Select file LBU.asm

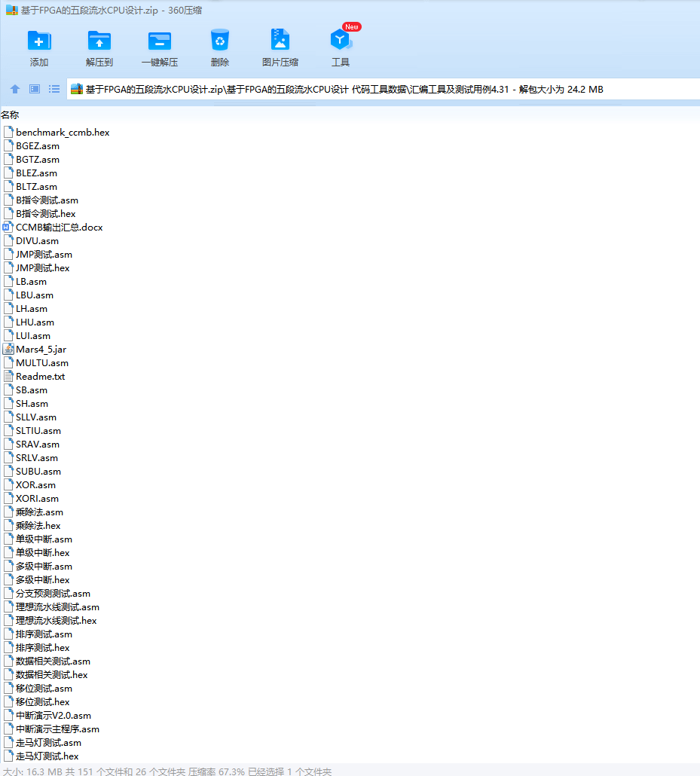[35, 295]
